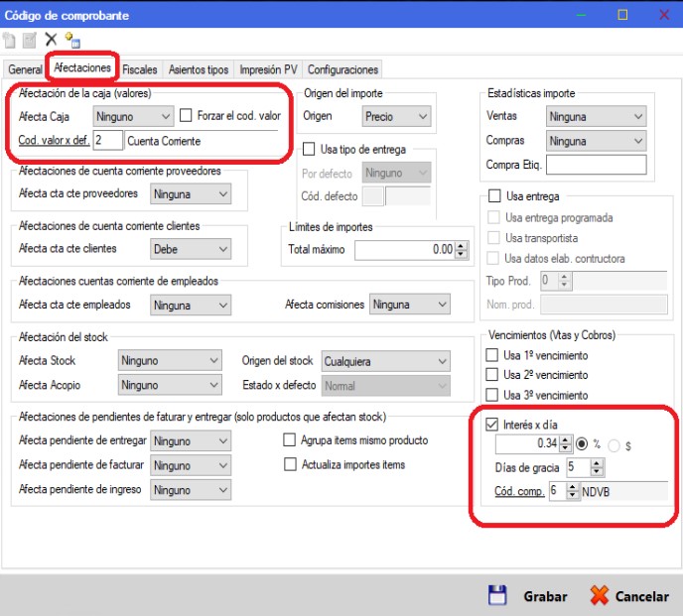This screenshot has width=683, height=616.
Task: Open Afecta pendiente de facturar dropdown
Action: click(x=191, y=465)
